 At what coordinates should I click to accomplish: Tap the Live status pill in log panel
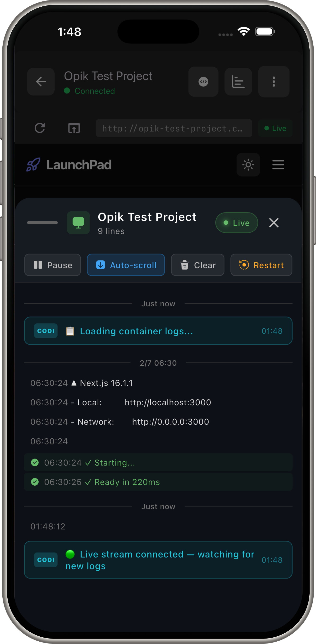(x=237, y=223)
